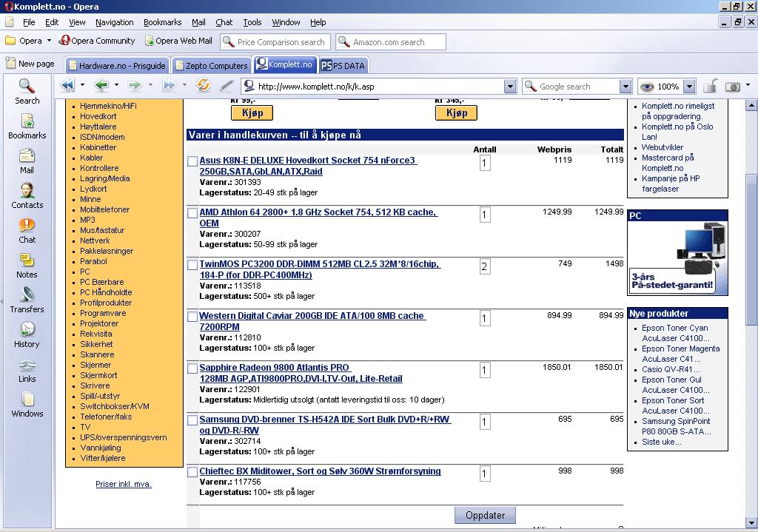
Task: Open the address bar dropdown arrow
Action: tap(510, 87)
